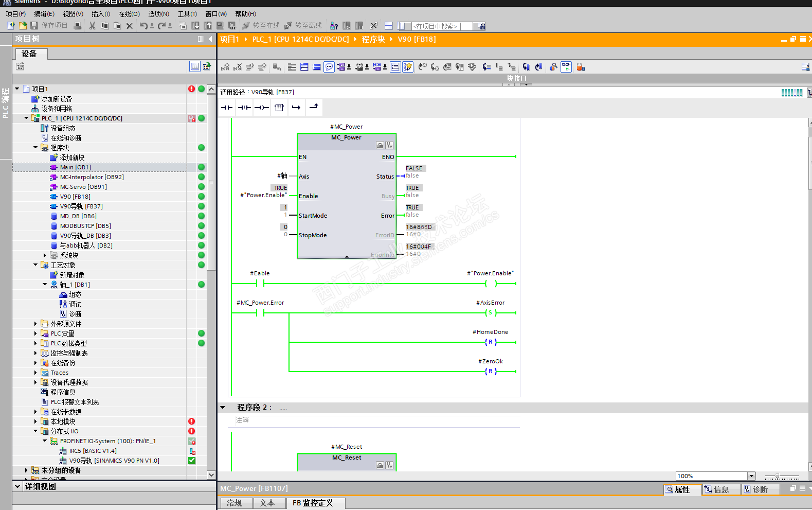Screen dimensions: 812x510
Task: Open the 100% zoom level dropdown
Action: pyautogui.click(x=751, y=476)
